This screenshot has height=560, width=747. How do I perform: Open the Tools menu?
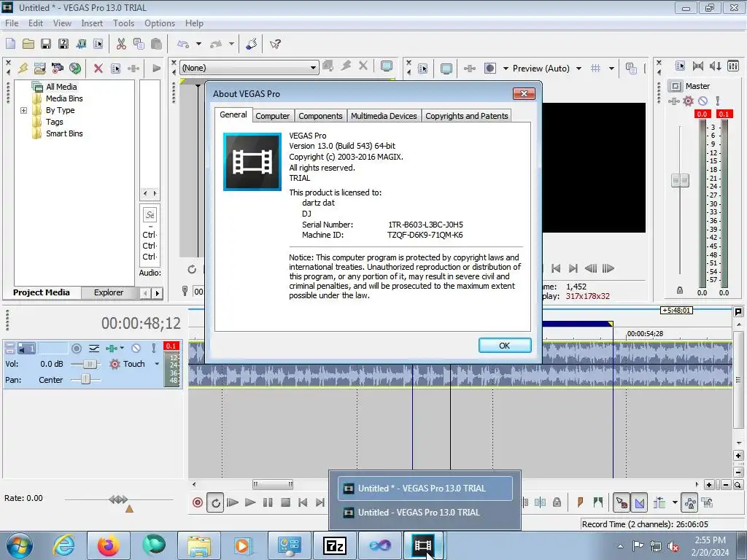pyautogui.click(x=123, y=23)
